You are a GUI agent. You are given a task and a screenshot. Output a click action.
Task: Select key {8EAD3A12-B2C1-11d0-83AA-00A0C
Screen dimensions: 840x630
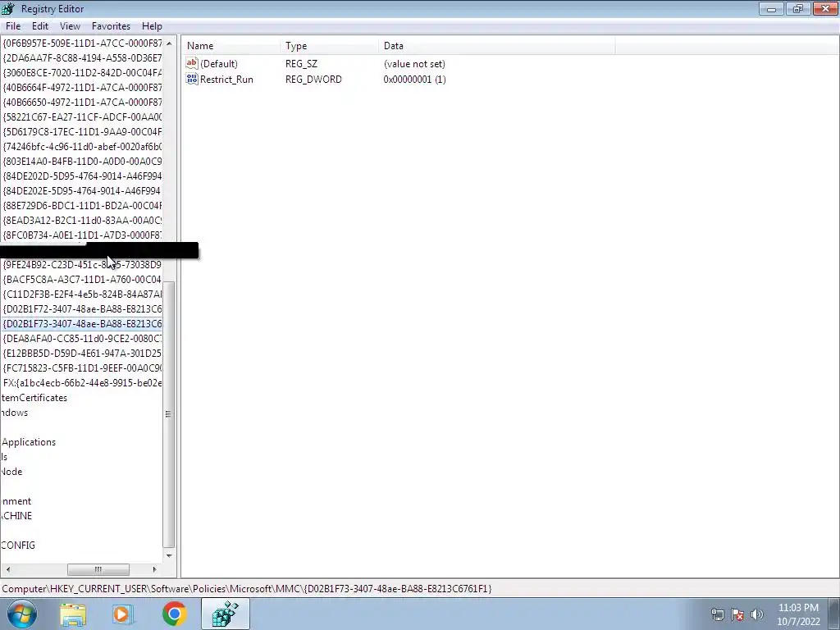coord(82,220)
